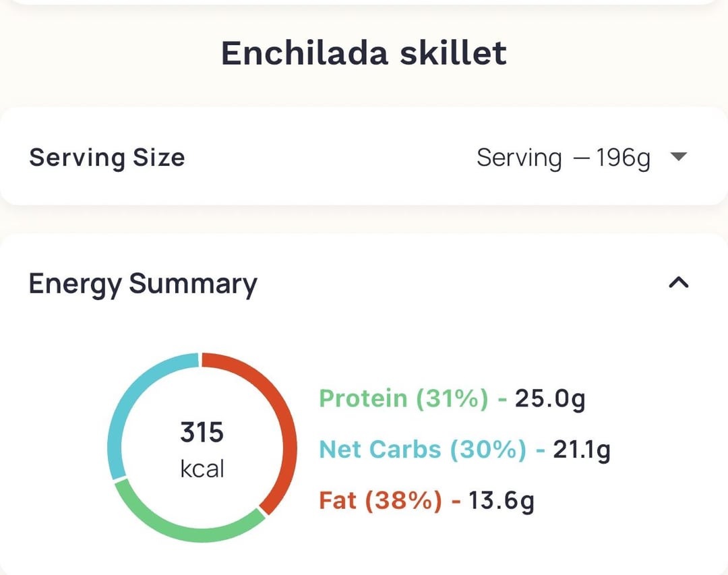Image resolution: width=728 pixels, height=575 pixels.
Task: Select the "Serving — 196g" value
Action: pos(563,158)
